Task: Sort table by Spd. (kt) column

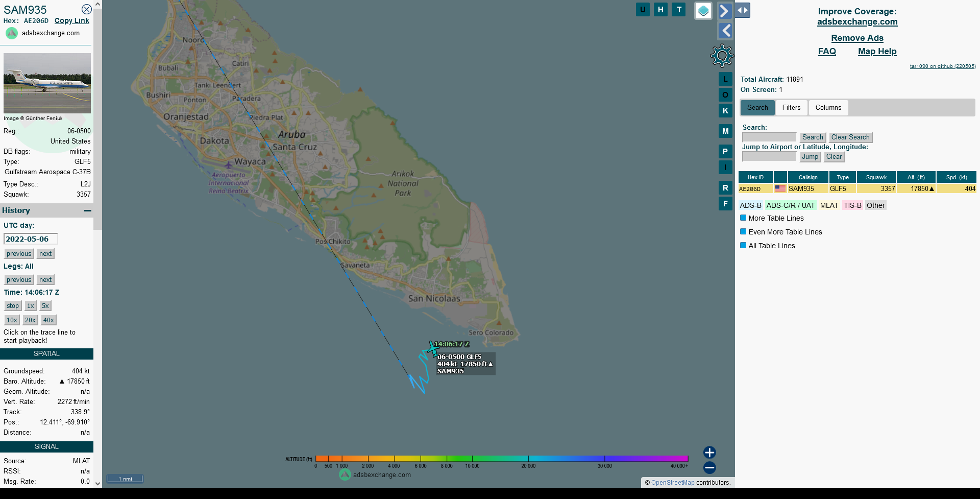Action: pos(957,177)
